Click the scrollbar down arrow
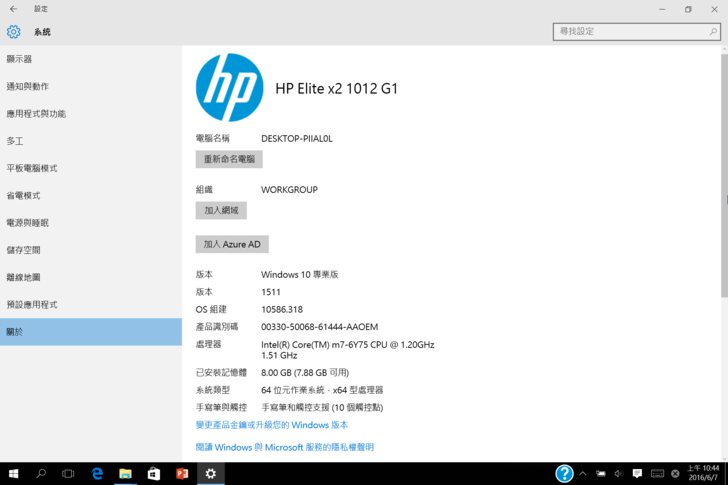This screenshot has height=485, width=728. click(x=724, y=458)
